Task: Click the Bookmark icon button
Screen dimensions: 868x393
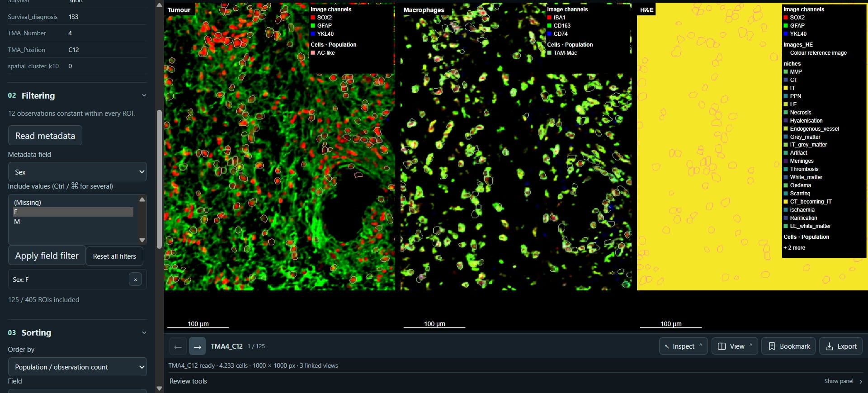Action: pos(788,346)
